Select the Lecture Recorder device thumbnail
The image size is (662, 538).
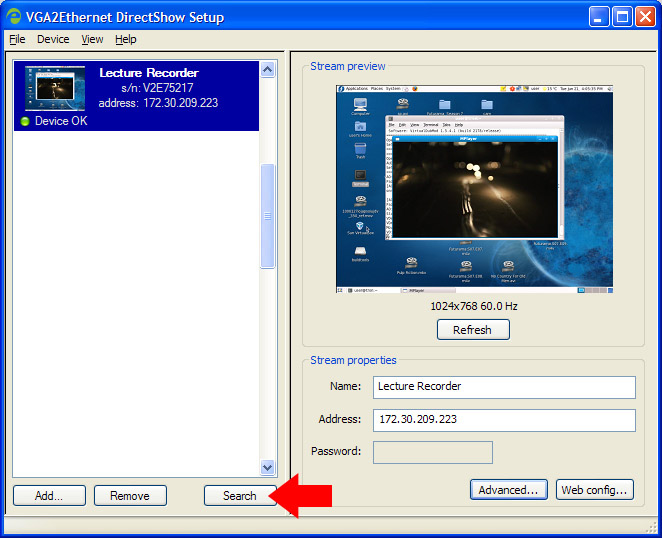pyautogui.click(x=56, y=88)
